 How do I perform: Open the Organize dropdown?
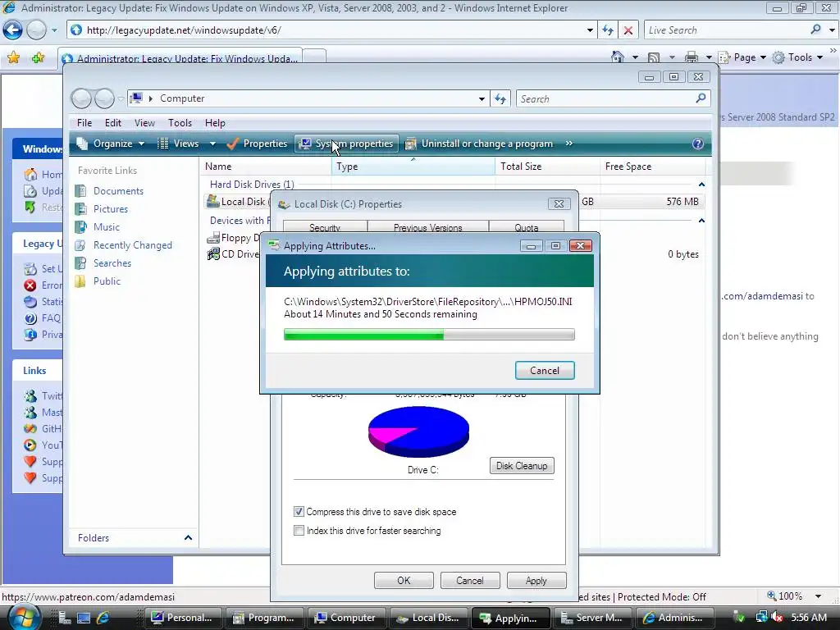(111, 144)
